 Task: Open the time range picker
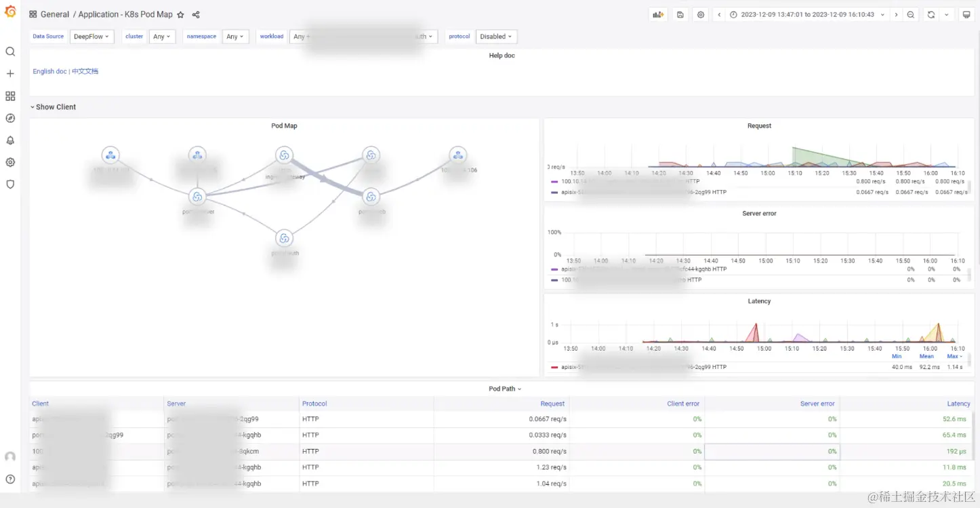(807, 15)
